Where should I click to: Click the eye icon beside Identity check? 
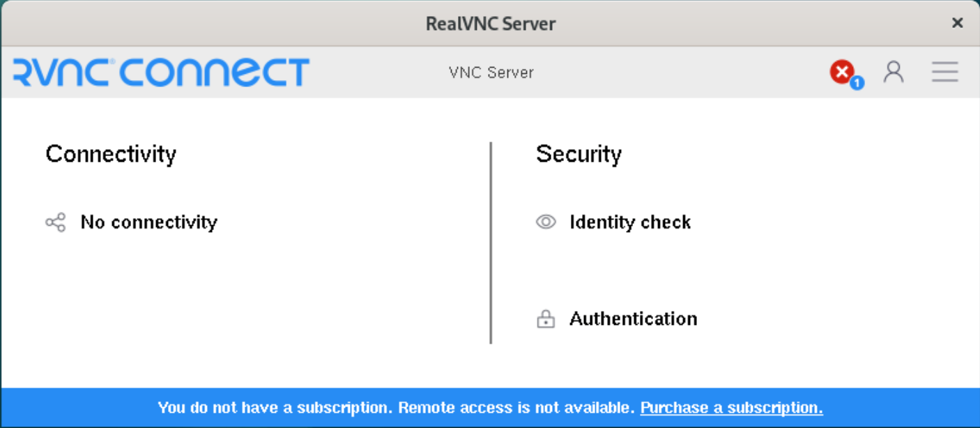pos(546,222)
